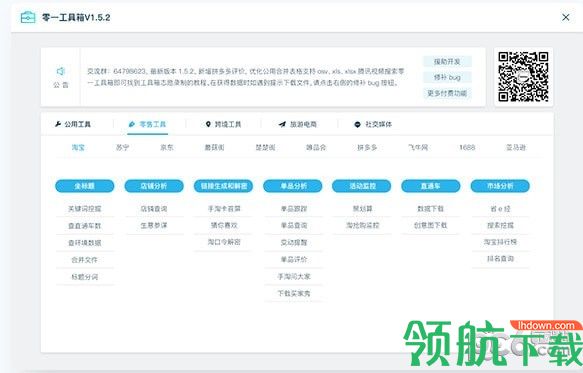This screenshot has width=583, height=373.
Task: Launch the 淘宝排行榜 tool
Action: [500, 242]
